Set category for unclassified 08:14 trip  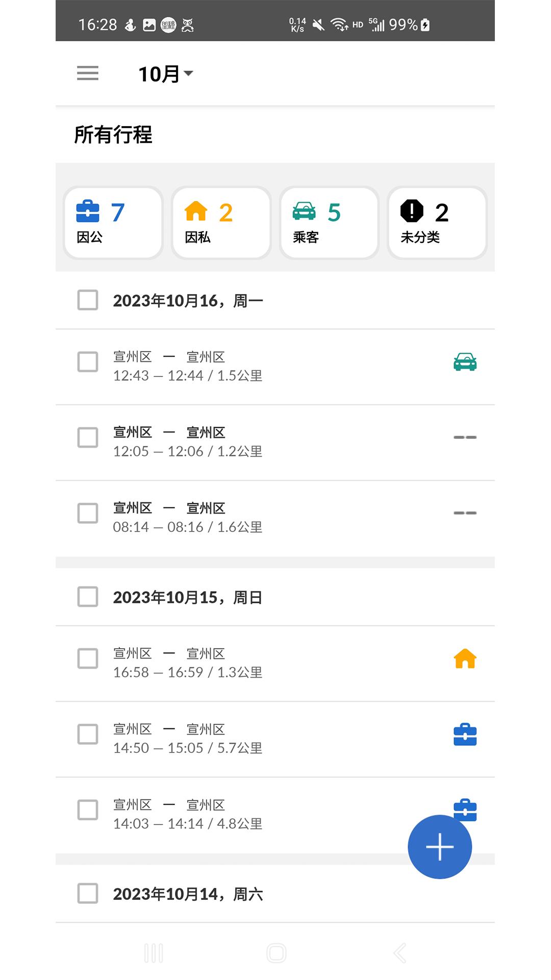pyautogui.click(x=465, y=513)
